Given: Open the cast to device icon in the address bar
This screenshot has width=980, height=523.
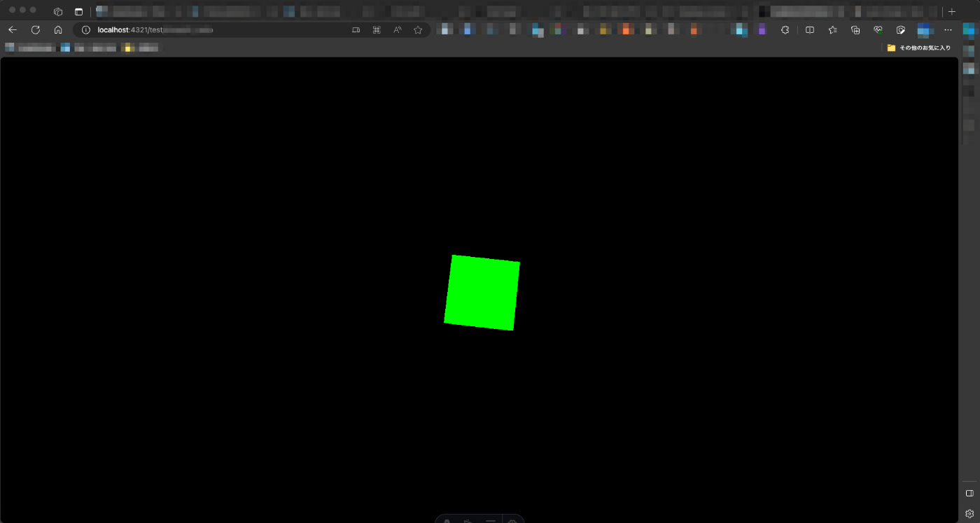Looking at the screenshot, I should [x=356, y=30].
